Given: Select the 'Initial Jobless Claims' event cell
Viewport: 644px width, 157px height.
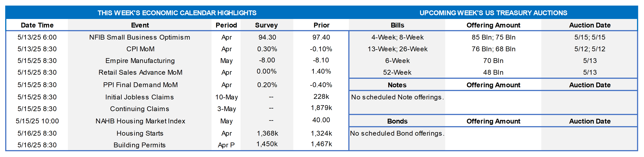Looking at the screenshot, I should [140, 97].
